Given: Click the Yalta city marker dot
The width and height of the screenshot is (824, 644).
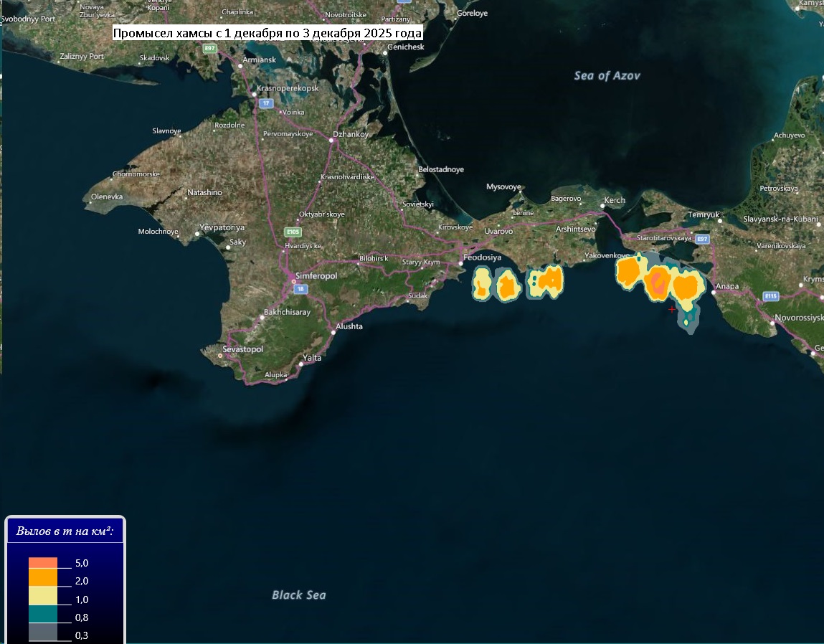Looking at the screenshot, I should (301, 364).
